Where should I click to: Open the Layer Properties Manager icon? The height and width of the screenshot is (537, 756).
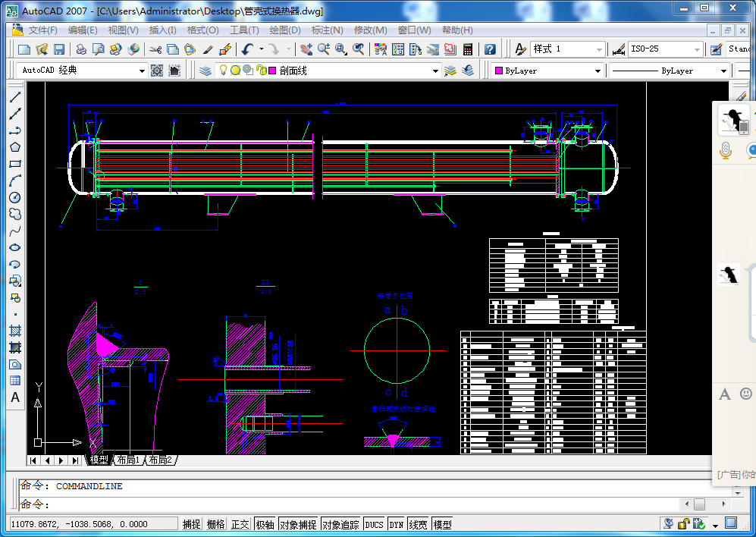pyautogui.click(x=205, y=71)
